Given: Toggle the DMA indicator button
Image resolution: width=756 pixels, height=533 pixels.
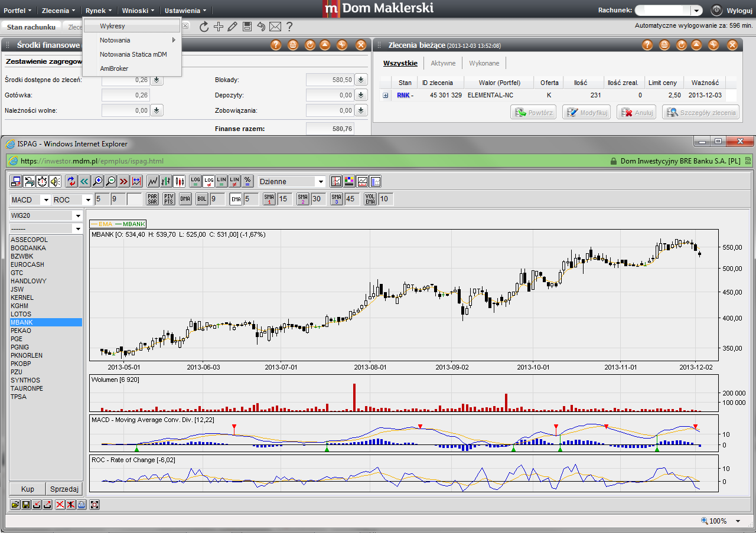Looking at the screenshot, I should click(185, 199).
